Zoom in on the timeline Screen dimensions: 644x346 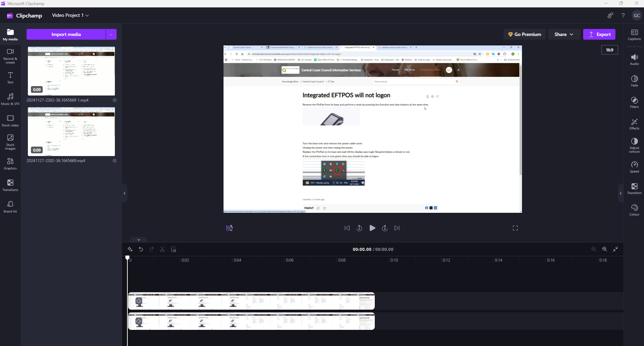[x=604, y=249]
